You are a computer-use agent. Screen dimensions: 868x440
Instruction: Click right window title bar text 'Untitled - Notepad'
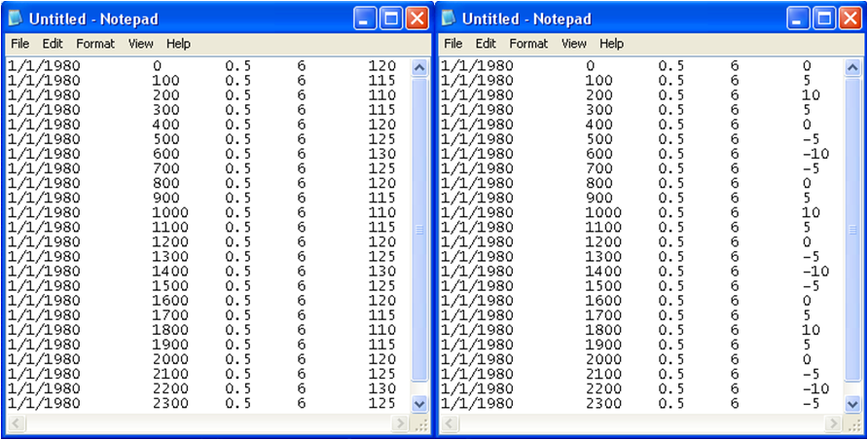click(x=526, y=19)
